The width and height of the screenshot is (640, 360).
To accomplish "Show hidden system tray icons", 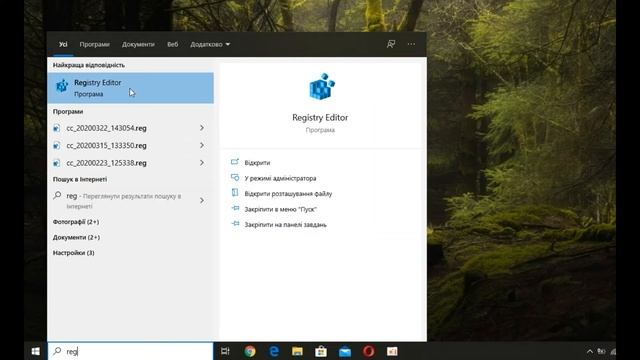I will click(x=589, y=351).
